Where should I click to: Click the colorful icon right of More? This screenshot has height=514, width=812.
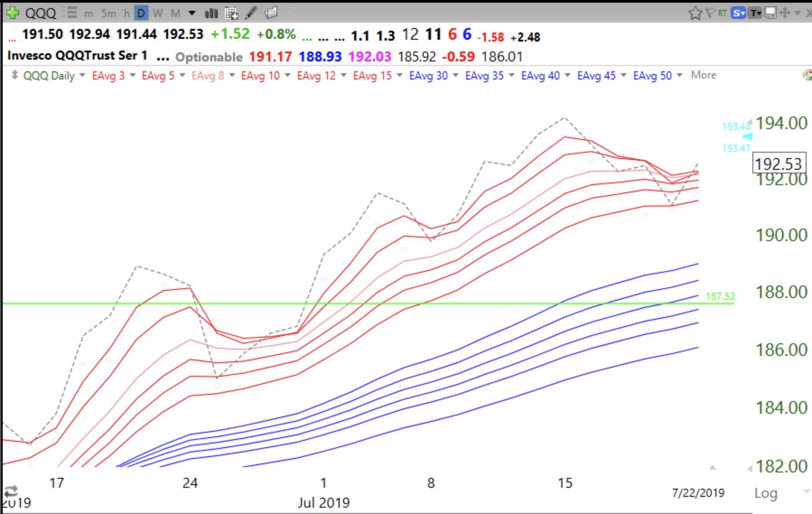(x=807, y=75)
